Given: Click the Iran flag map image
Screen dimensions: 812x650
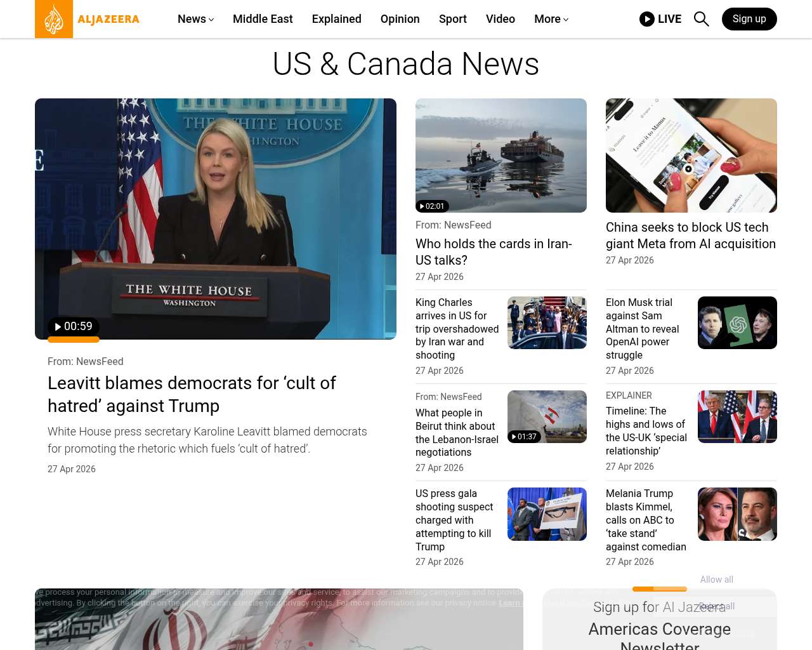Looking at the screenshot, I should point(279,619).
